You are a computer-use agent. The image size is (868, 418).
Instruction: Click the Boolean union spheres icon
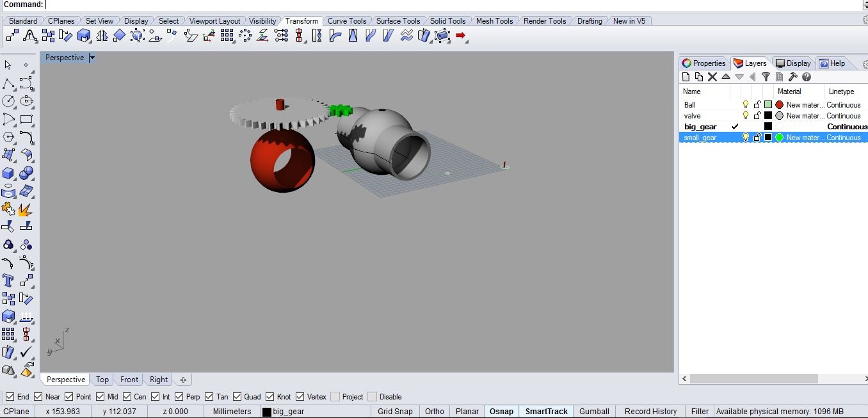point(26,173)
